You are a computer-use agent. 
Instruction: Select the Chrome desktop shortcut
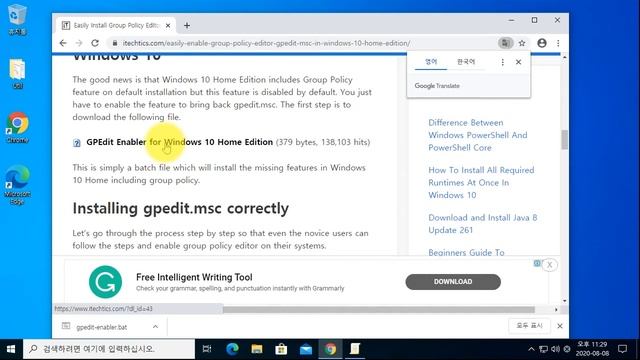click(17, 127)
